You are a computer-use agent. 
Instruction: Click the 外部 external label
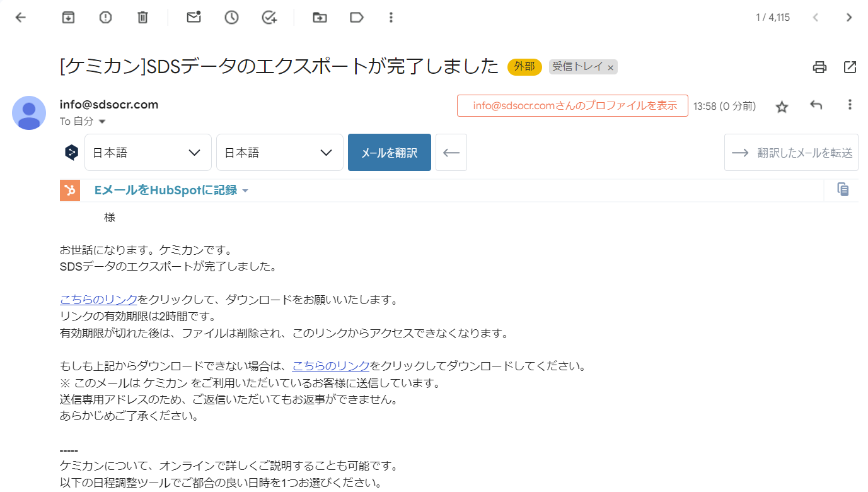(524, 66)
